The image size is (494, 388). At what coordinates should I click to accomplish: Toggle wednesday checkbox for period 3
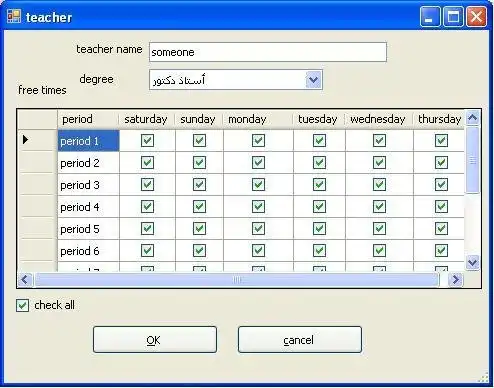coord(379,184)
